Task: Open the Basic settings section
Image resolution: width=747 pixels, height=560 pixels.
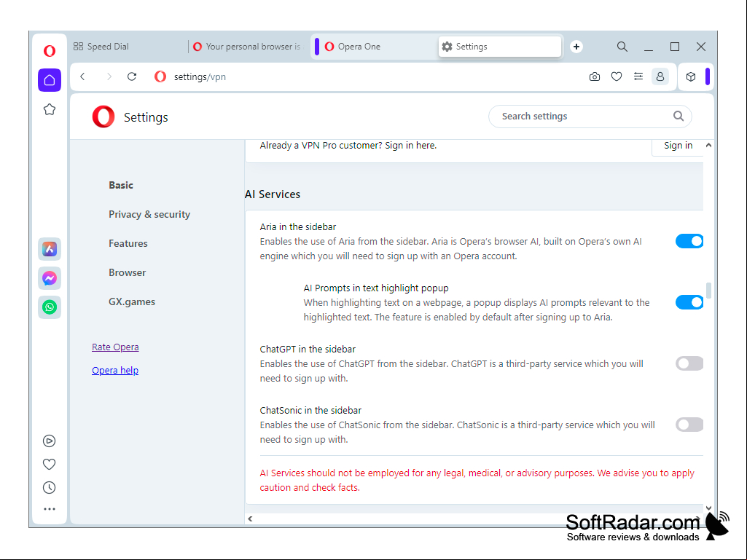Action: [x=121, y=185]
